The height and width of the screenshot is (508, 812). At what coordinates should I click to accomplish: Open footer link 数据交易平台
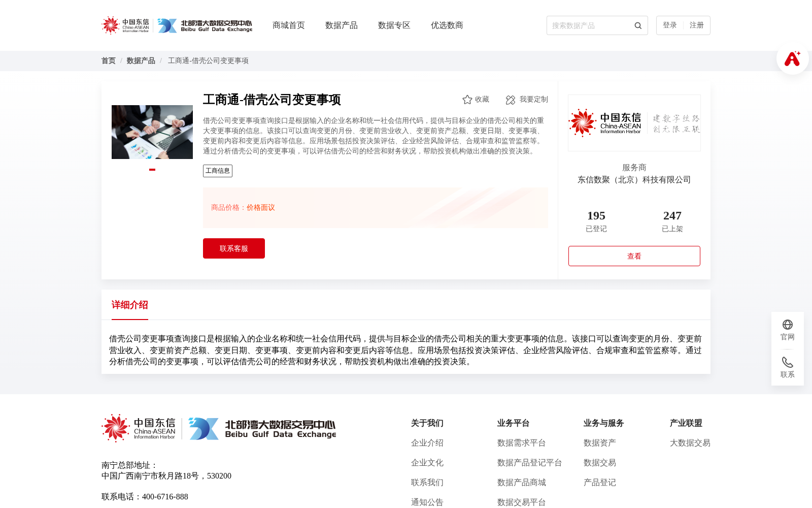(x=522, y=502)
